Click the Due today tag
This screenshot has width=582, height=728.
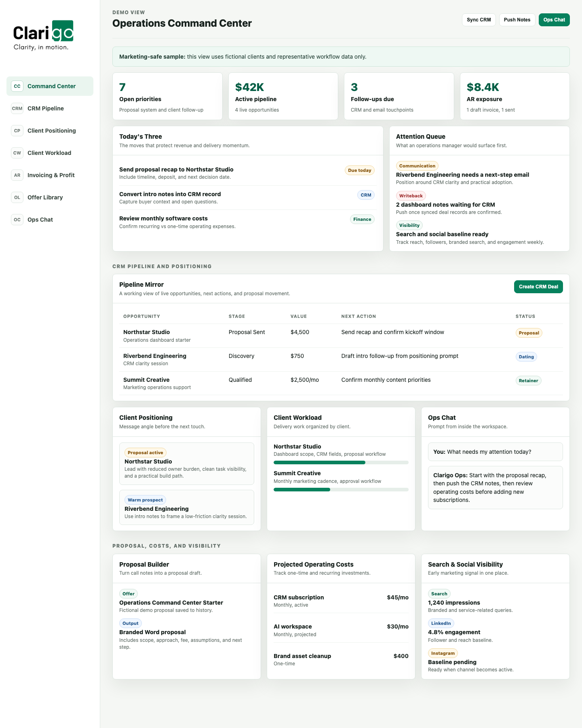point(360,170)
